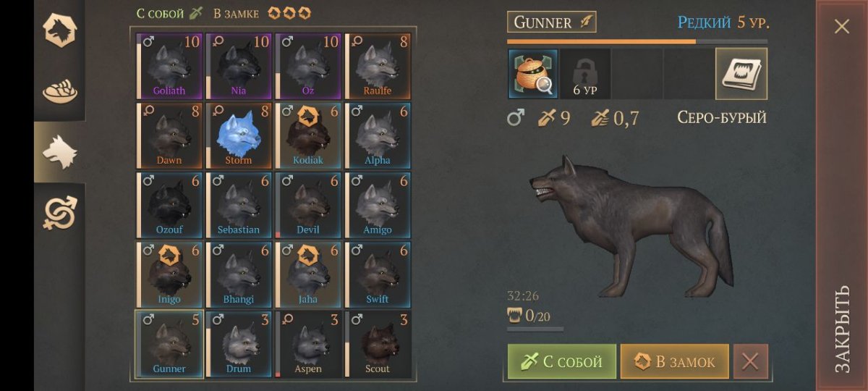The width and height of the screenshot is (868, 391).
Task: Choose Kodiak wolf with castle badge
Action: [x=308, y=135]
